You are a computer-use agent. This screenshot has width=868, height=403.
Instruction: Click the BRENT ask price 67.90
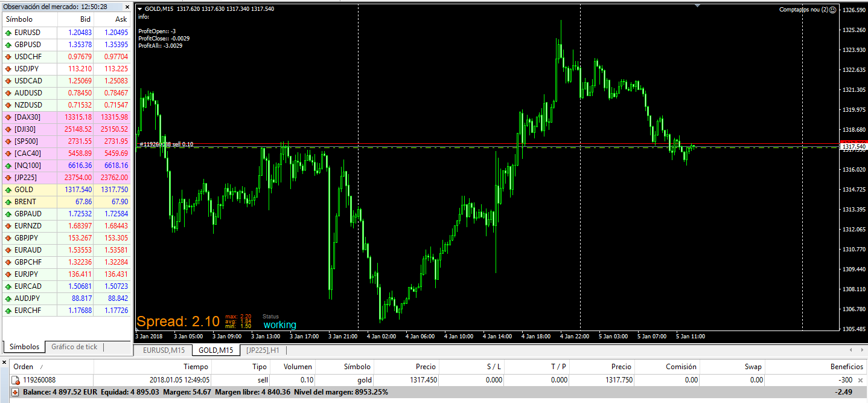click(x=120, y=202)
